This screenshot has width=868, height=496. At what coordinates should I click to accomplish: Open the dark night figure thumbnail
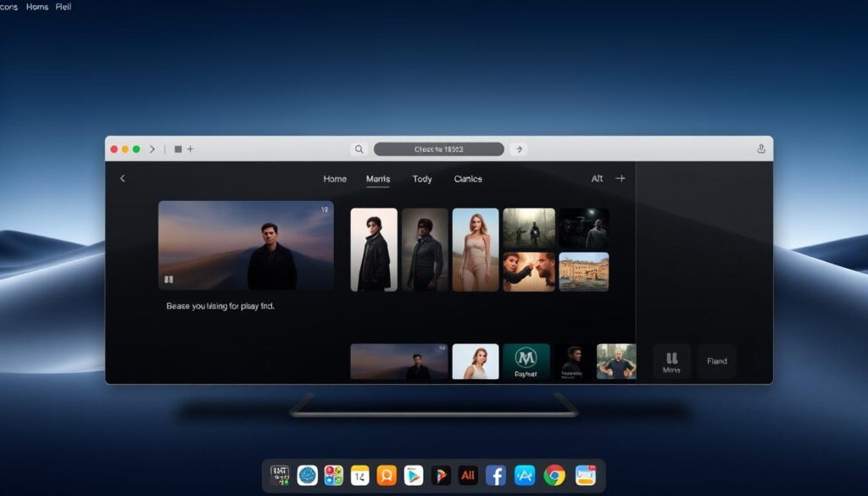click(584, 228)
